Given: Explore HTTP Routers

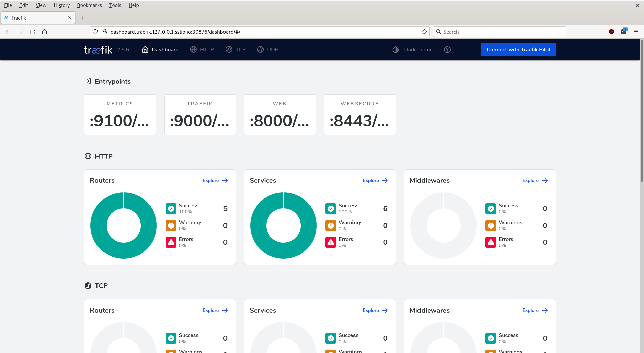Looking at the screenshot, I should [215, 181].
